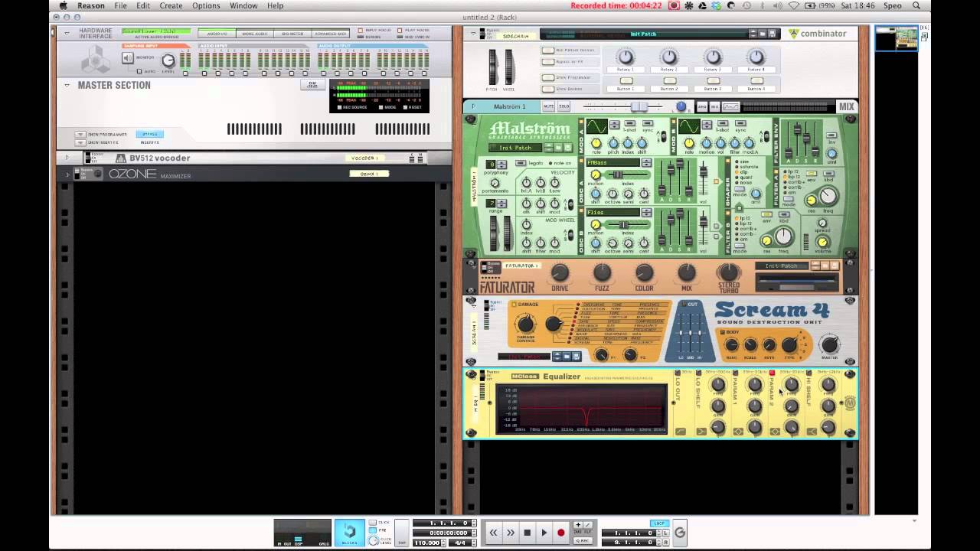Click the Tap tempo button
Viewport: 980px width, 551px height.
tap(401, 533)
